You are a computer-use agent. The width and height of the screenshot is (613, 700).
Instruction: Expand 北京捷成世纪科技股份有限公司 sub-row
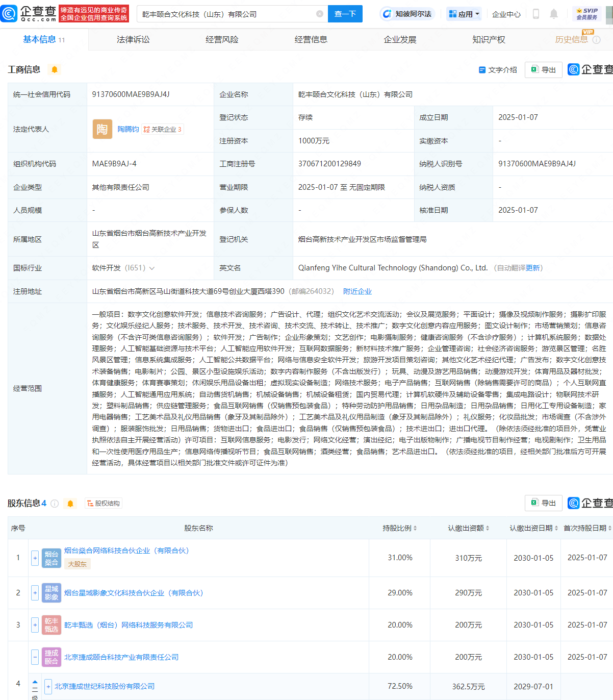48,687
